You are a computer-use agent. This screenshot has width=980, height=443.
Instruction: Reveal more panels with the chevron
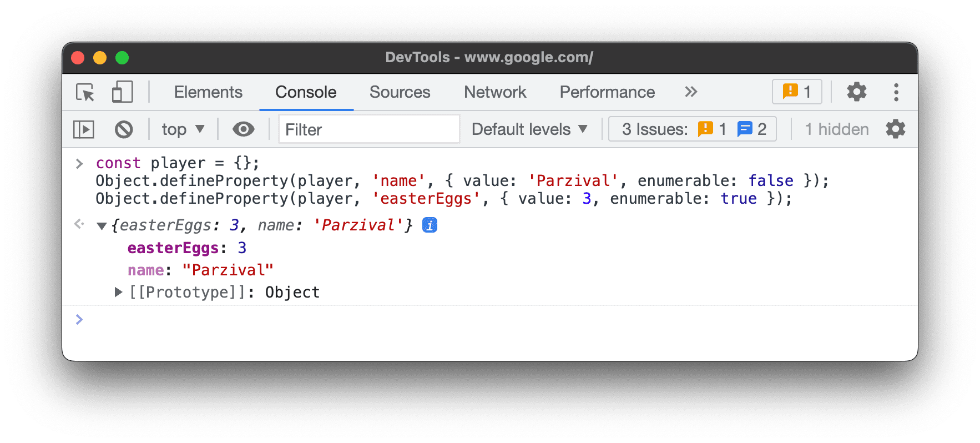point(690,92)
